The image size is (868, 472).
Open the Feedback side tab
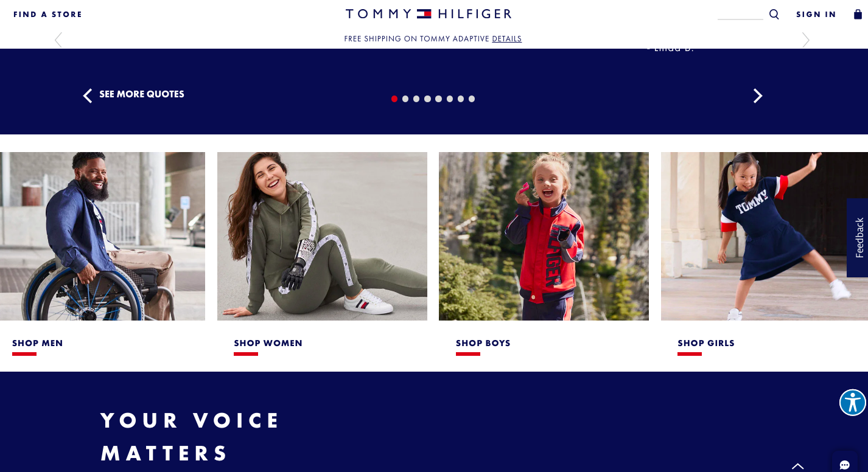pos(858,238)
